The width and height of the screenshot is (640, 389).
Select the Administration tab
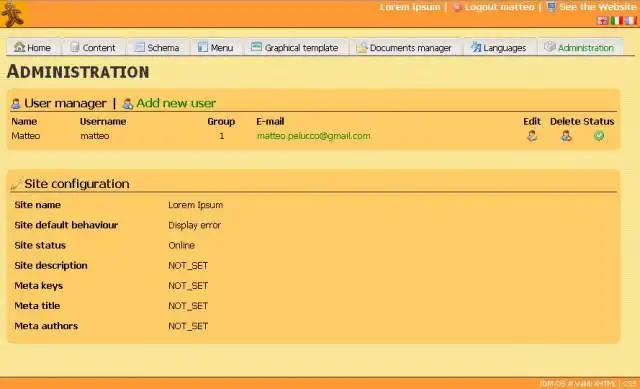[580, 47]
